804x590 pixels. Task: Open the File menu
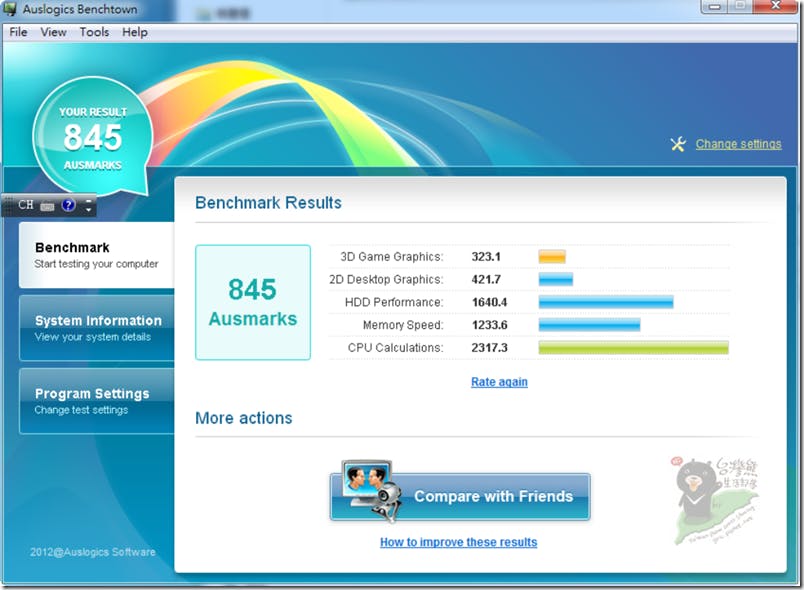coord(18,32)
